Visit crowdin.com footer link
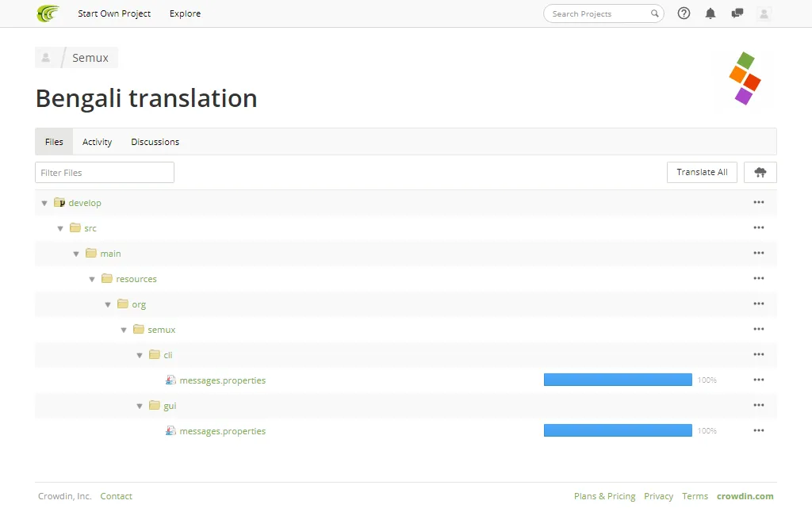This screenshot has width=812, height=508. point(745,496)
